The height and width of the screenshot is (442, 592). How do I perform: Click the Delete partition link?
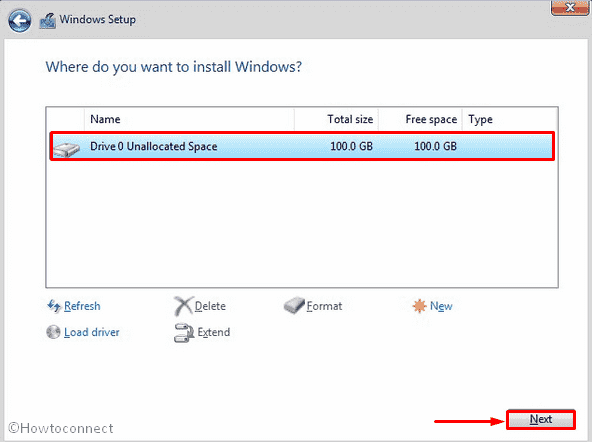tap(210, 306)
